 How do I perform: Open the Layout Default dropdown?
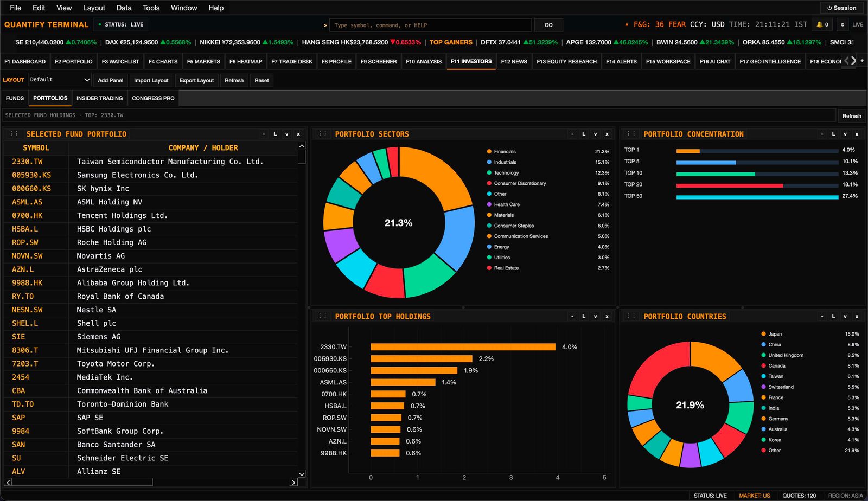click(x=60, y=80)
